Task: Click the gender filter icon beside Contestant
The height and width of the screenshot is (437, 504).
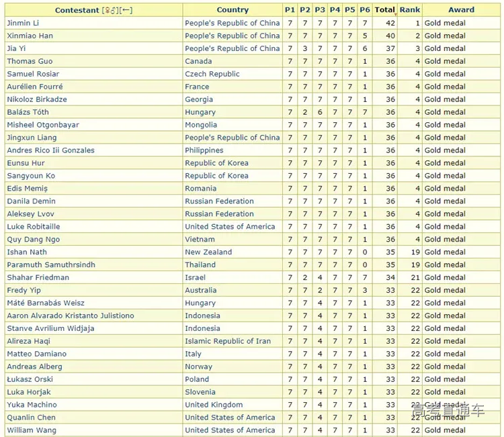Action: click(x=110, y=10)
